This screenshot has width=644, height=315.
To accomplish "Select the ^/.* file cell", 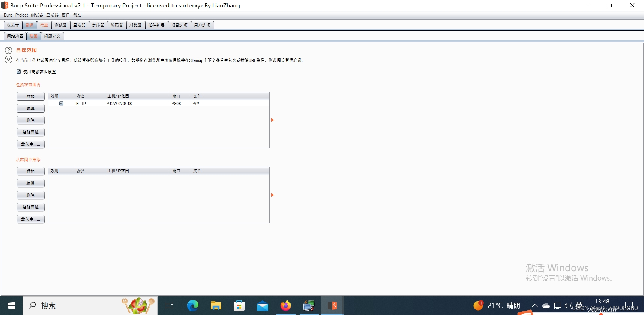I will (230, 103).
